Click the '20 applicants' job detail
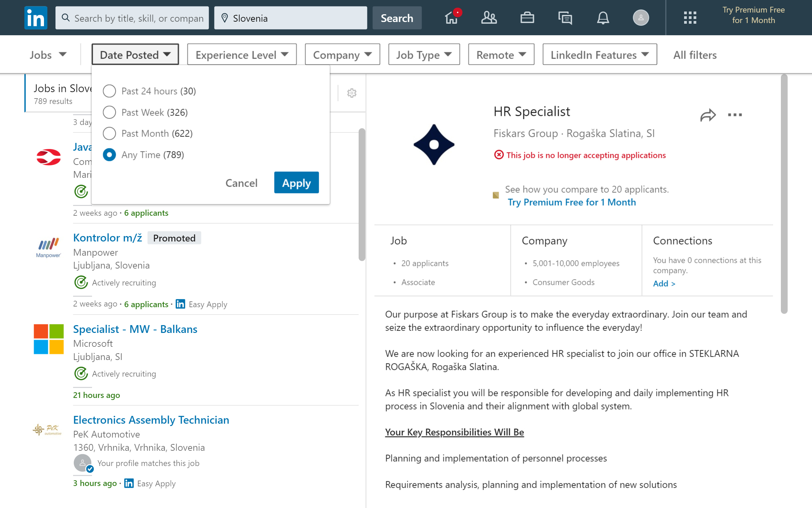Screen dimensions: 812x508 [x=425, y=263]
